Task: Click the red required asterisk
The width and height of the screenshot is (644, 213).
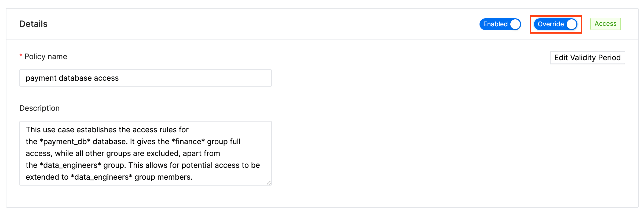Action: click(x=21, y=56)
